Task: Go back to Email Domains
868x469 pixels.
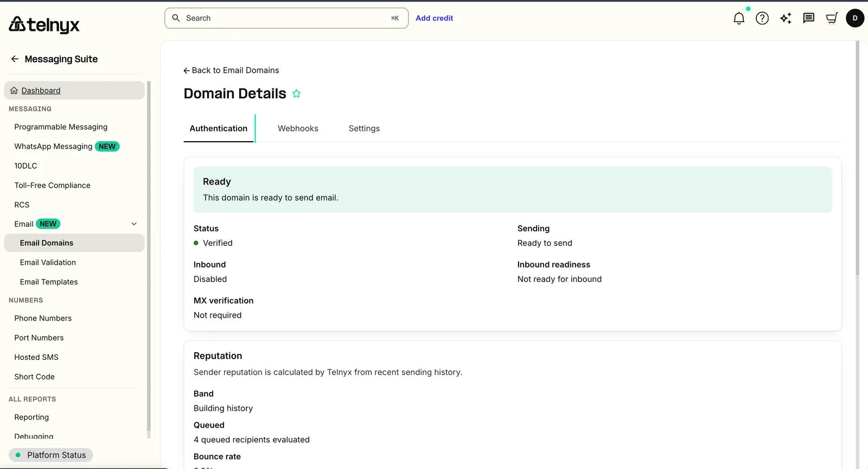Action: click(x=231, y=70)
